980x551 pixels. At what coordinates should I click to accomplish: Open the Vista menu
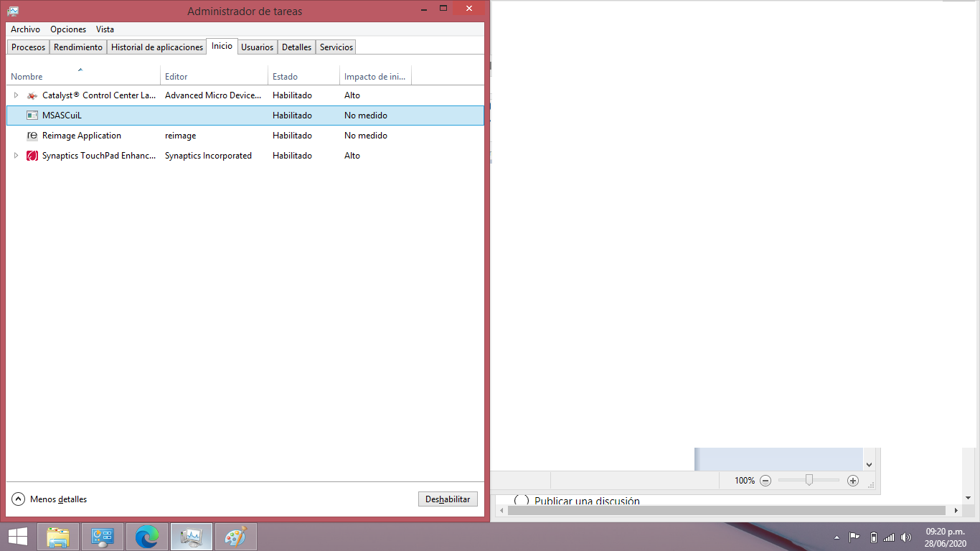105,29
